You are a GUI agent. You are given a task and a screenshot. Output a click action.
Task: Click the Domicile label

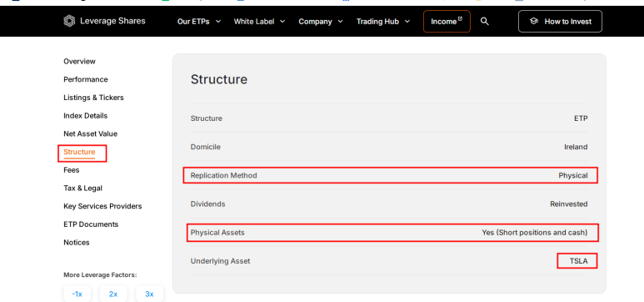tap(205, 147)
